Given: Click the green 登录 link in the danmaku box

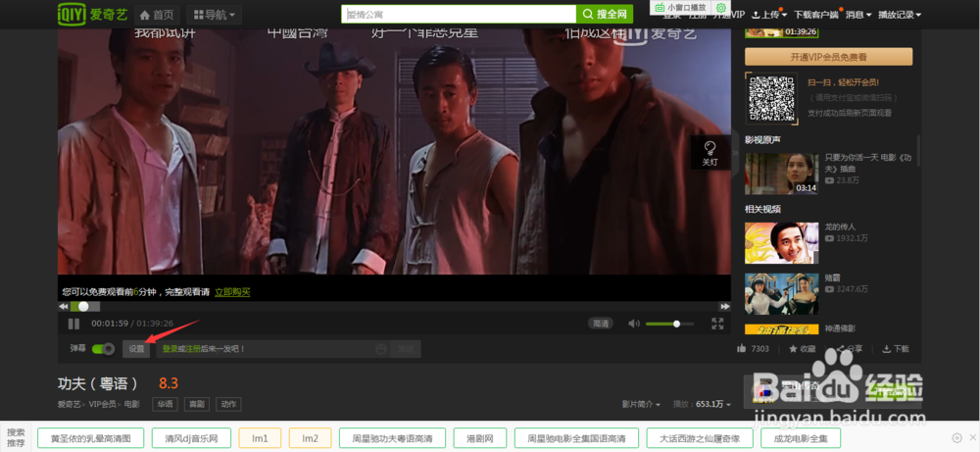Looking at the screenshot, I should point(170,349).
